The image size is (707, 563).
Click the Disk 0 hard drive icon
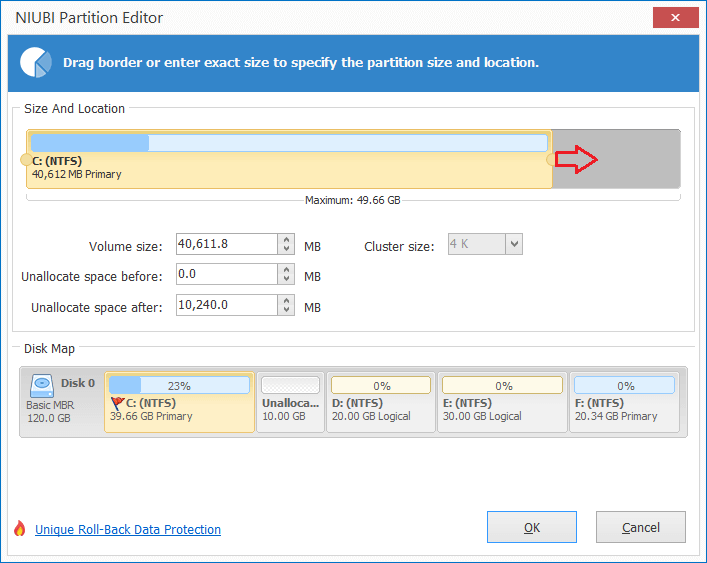(41, 386)
